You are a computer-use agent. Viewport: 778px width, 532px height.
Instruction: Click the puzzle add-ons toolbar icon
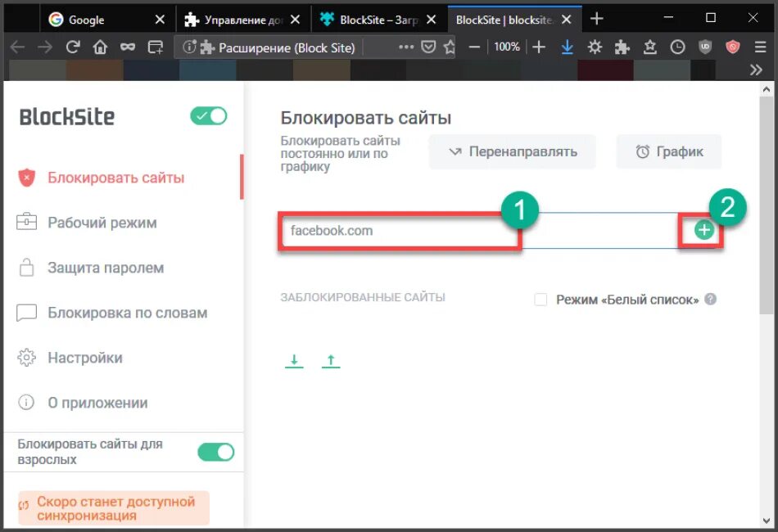622,47
